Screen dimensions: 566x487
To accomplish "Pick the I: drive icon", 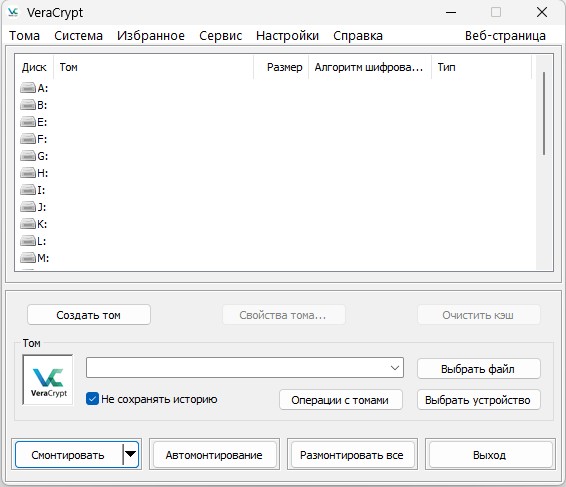I will (x=28, y=190).
